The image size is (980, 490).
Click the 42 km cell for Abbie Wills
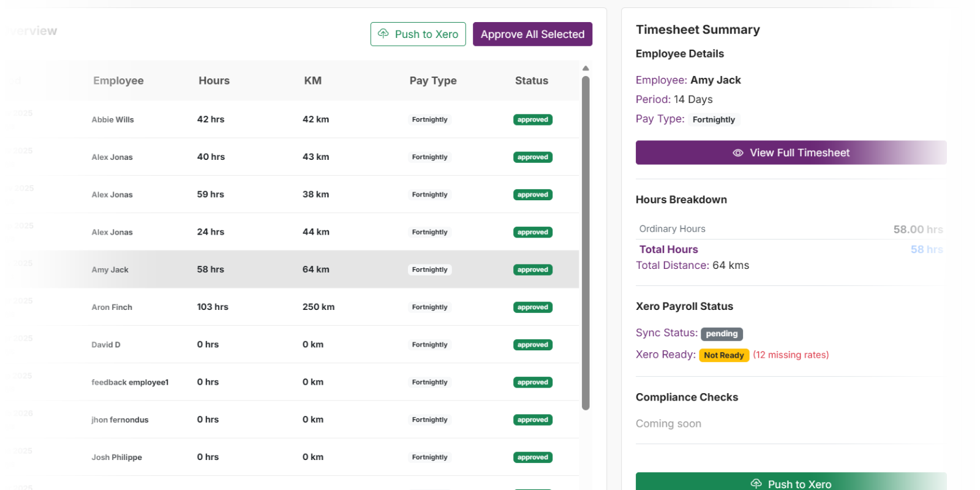pyautogui.click(x=315, y=119)
